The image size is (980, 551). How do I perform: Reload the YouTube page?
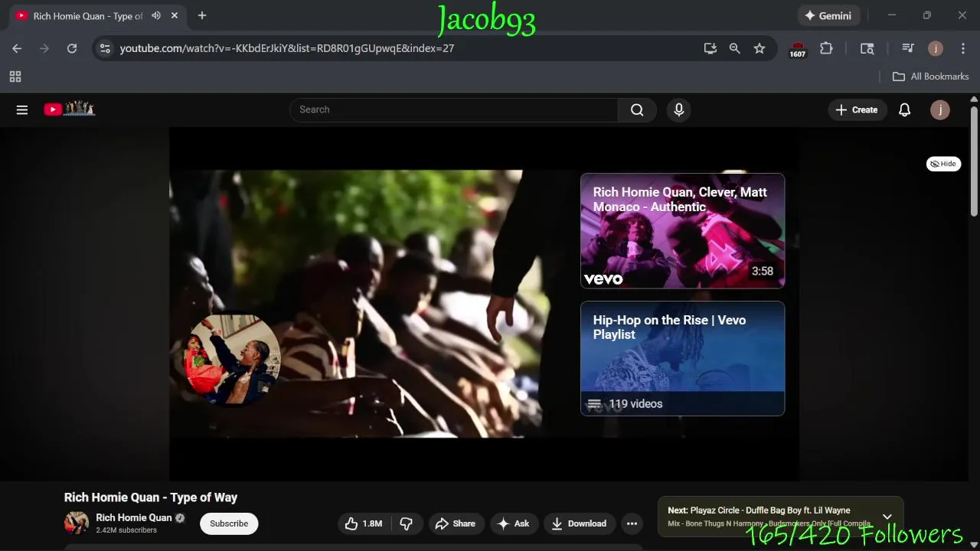(x=72, y=48)
